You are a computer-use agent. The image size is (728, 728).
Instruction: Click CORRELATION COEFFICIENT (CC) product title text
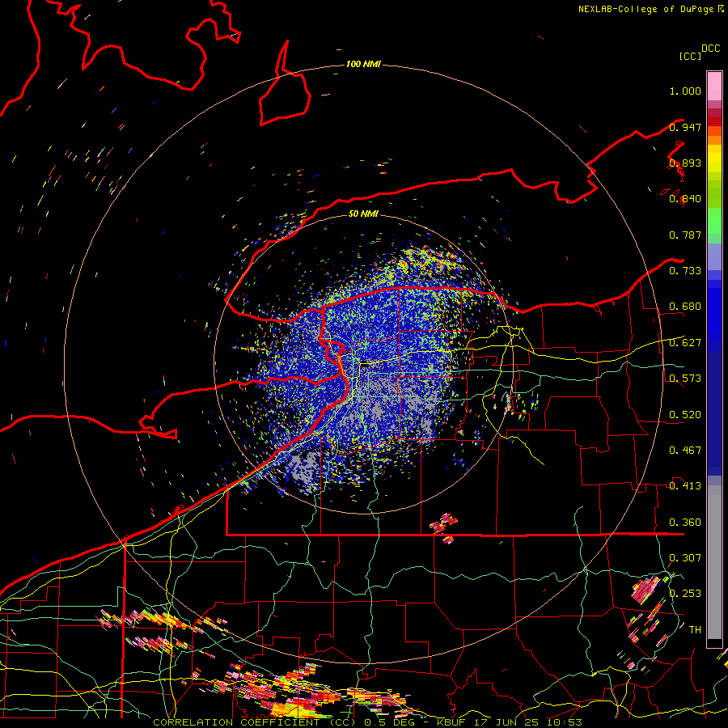pyautogui.click(x=255, y=722)
